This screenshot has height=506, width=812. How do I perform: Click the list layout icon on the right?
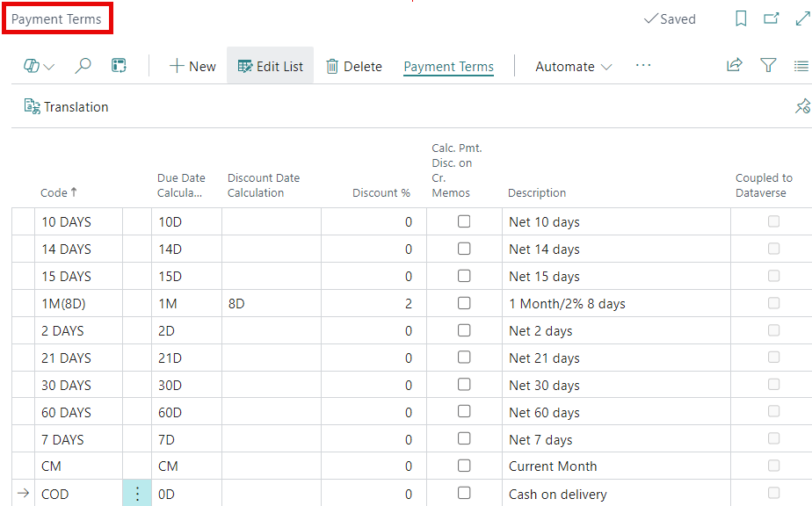801,65
